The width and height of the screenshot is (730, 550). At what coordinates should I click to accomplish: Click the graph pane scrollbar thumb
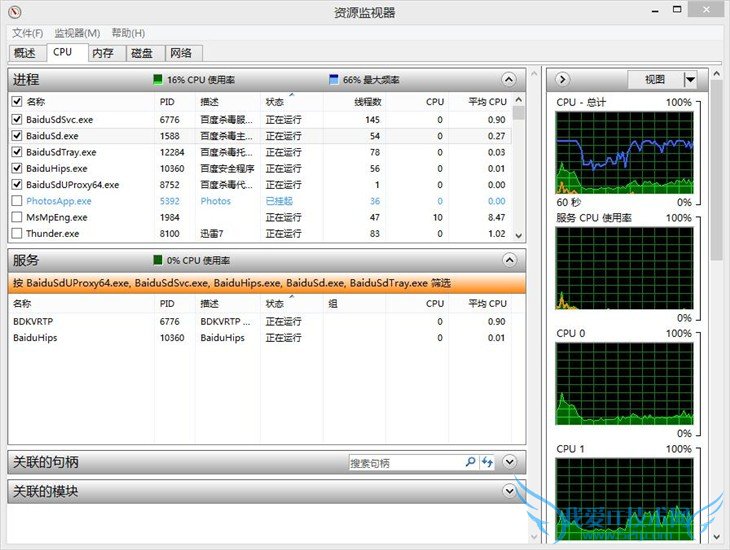[x=716, y=169]
